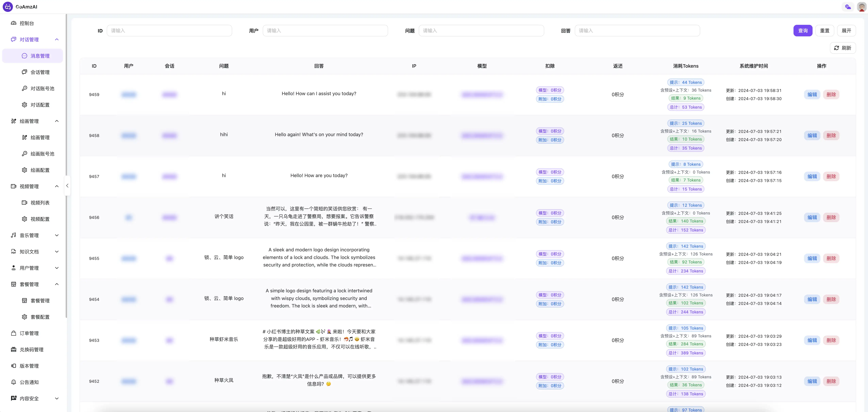Click the 视频配置 gear icon
Viewport: 868px width, 412px height.
tap(25, 219)
